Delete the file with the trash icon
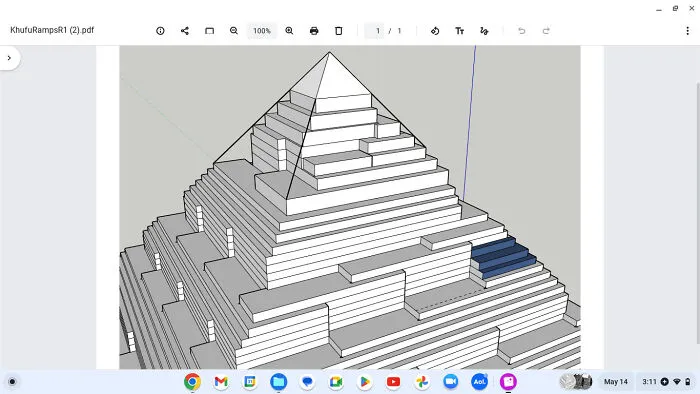Screen dimensions: 700x394 point(338,31)
